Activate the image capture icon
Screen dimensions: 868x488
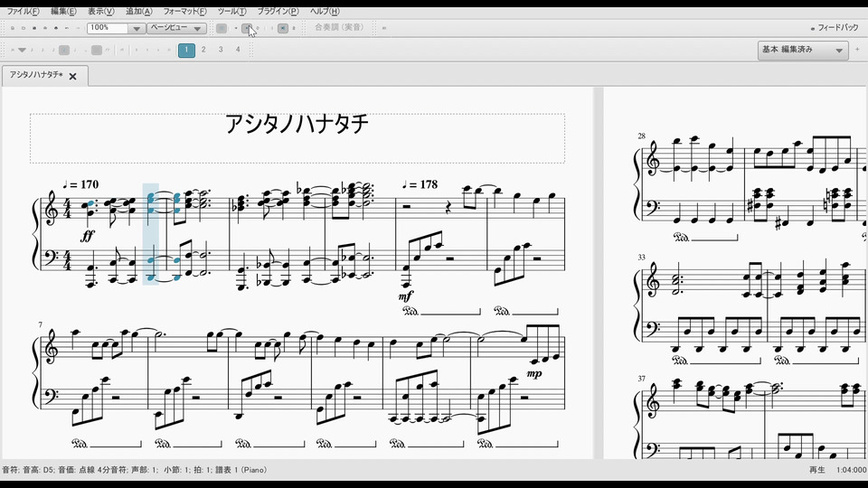coord(384,28)
